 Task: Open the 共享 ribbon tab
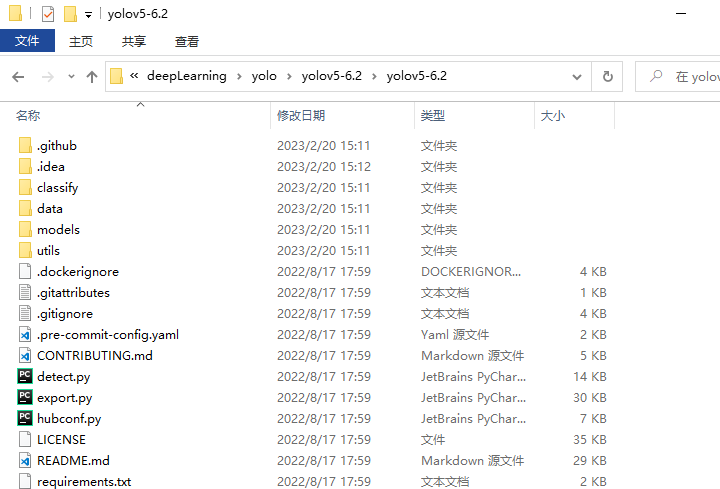tap(134, 41)
